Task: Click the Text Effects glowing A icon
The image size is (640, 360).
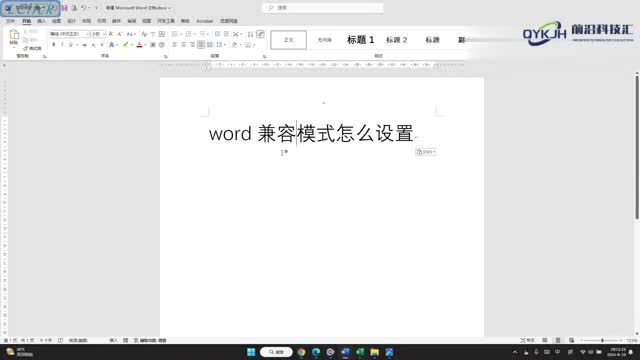Action: click(x=111, y=45)
